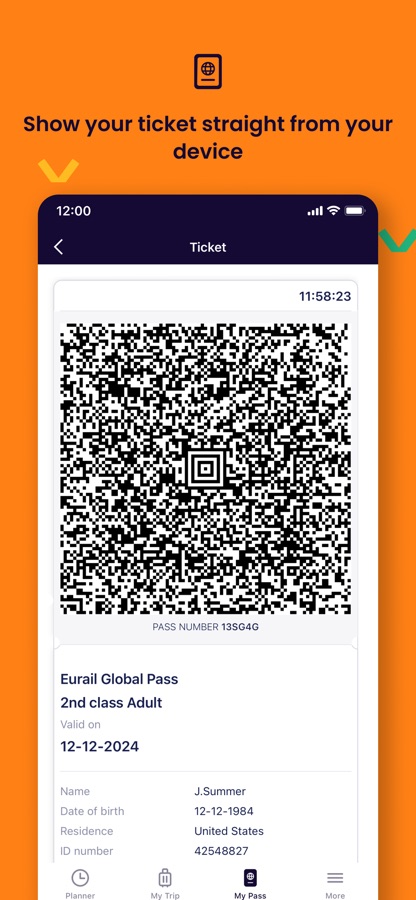The image size is (416, 900).
Task: Switch to the Planner tab label
Action: pyautogui.click(x=80, y=895)
